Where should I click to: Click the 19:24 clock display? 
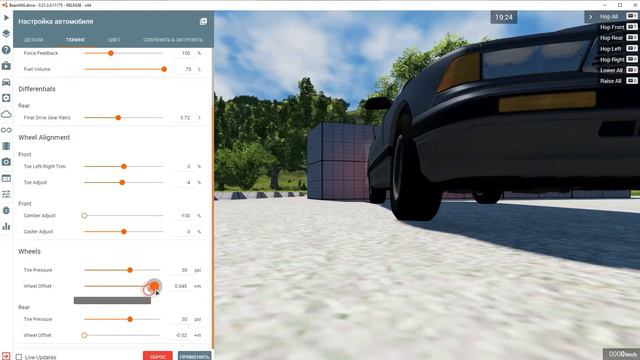(504, 17)
